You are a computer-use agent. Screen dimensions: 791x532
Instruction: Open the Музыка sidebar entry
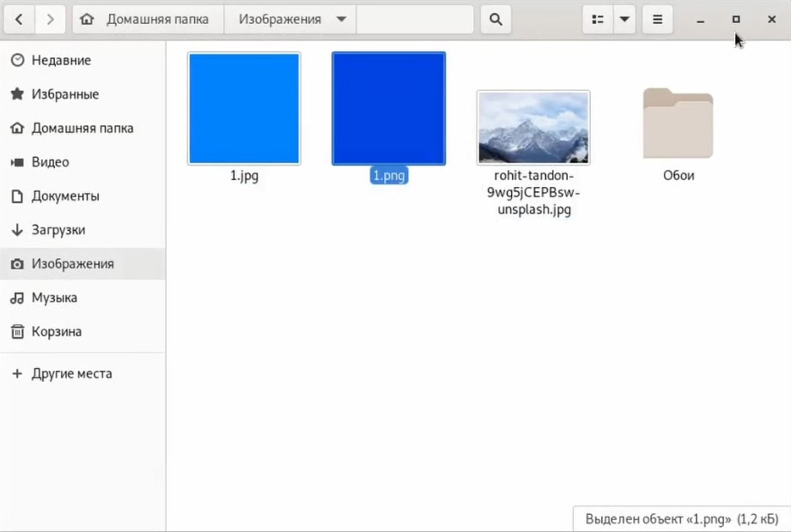(82, 298)
